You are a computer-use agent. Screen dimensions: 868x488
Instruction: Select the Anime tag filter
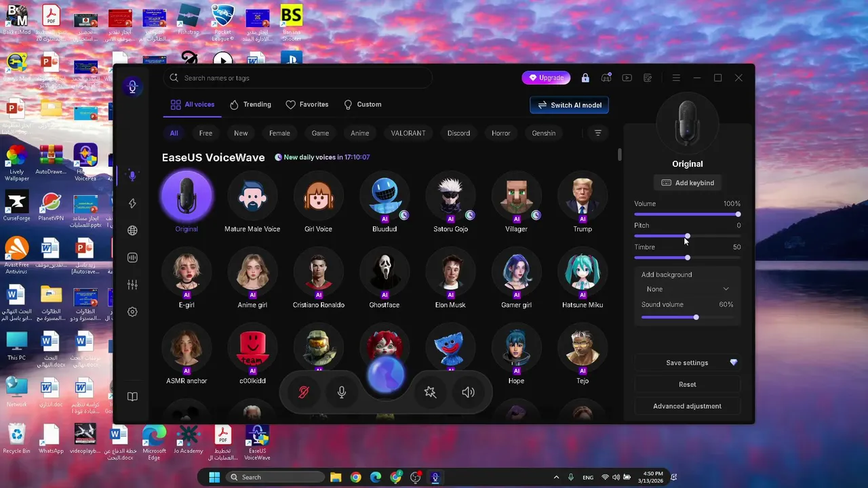pos(360,134)
